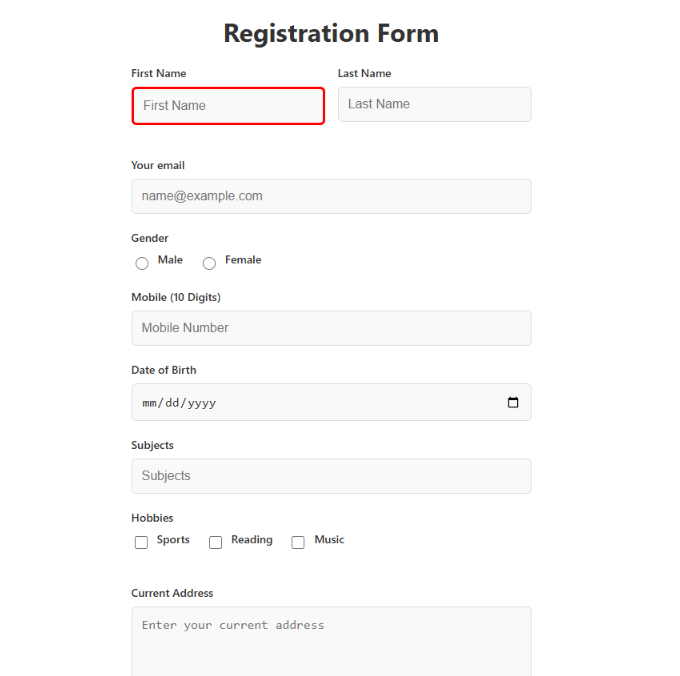Tick the Music hobby checkbox
Image resolution: width=680 pixels, height=676 pixels.
point(298,543)
